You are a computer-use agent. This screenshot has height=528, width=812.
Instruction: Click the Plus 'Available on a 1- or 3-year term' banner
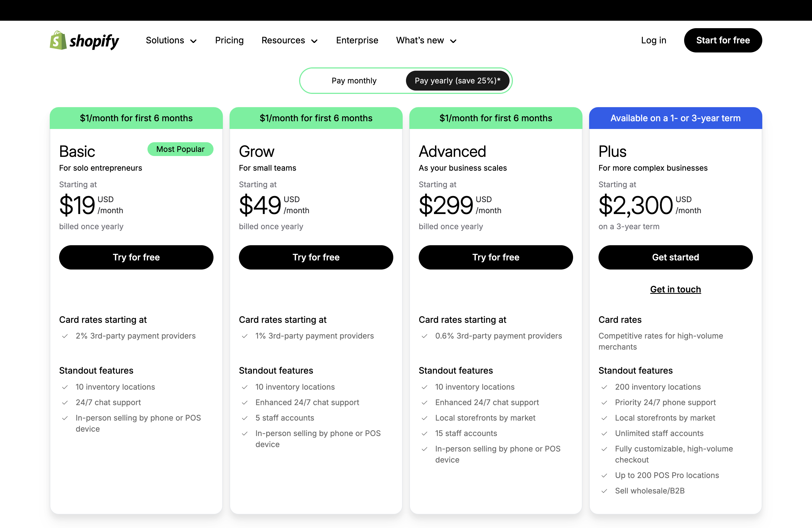676,118
